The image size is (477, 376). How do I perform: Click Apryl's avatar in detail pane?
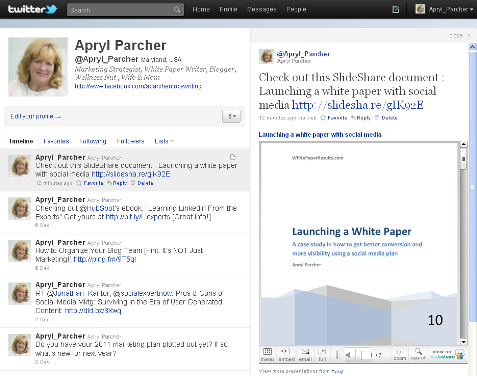266,56
